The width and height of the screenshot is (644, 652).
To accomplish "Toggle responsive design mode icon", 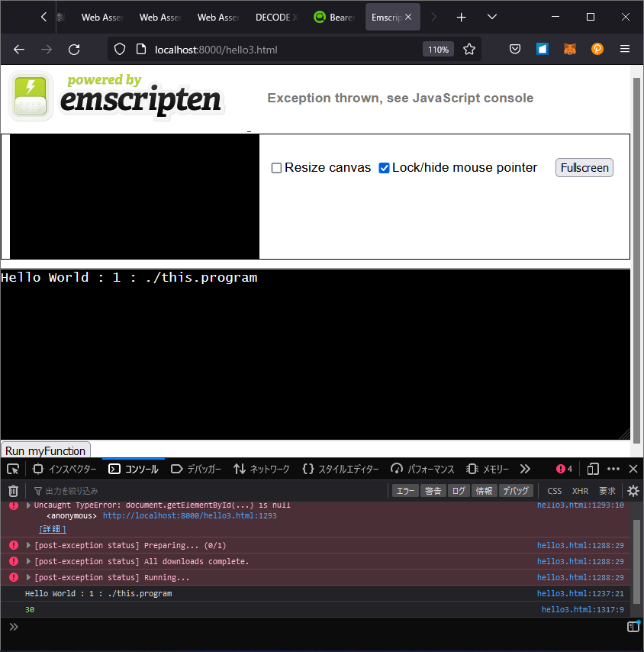I will tap(593, 469).
